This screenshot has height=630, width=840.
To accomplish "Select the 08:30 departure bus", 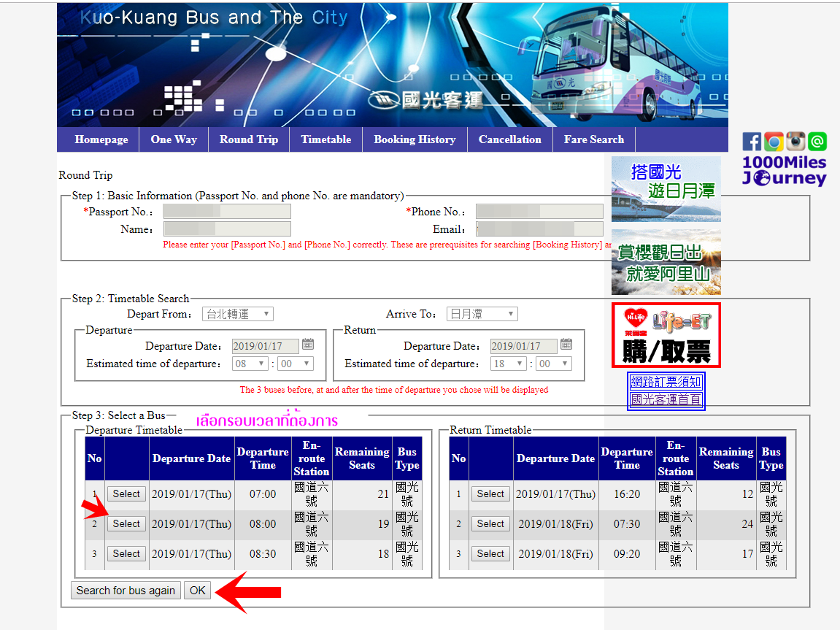I will (126, 554).
